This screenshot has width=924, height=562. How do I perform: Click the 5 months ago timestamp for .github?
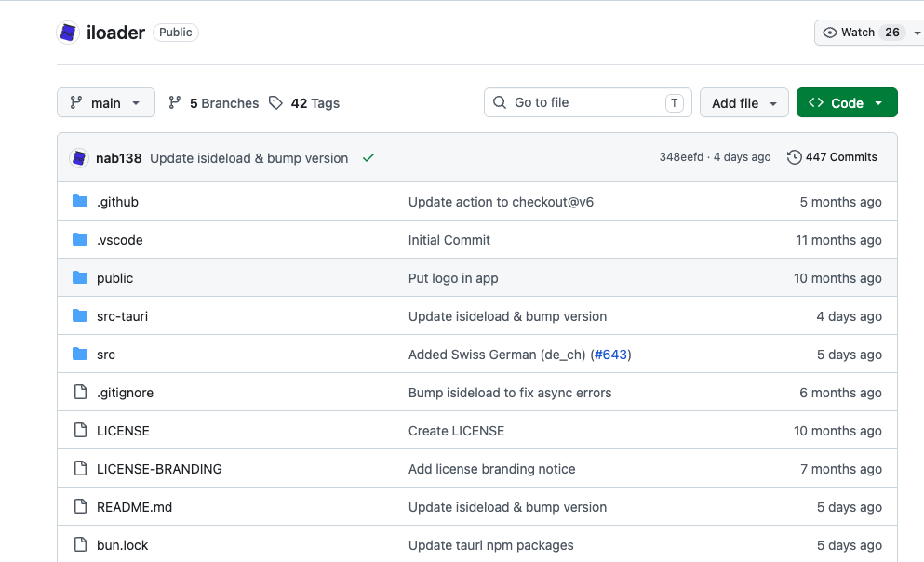coord(840,202)
